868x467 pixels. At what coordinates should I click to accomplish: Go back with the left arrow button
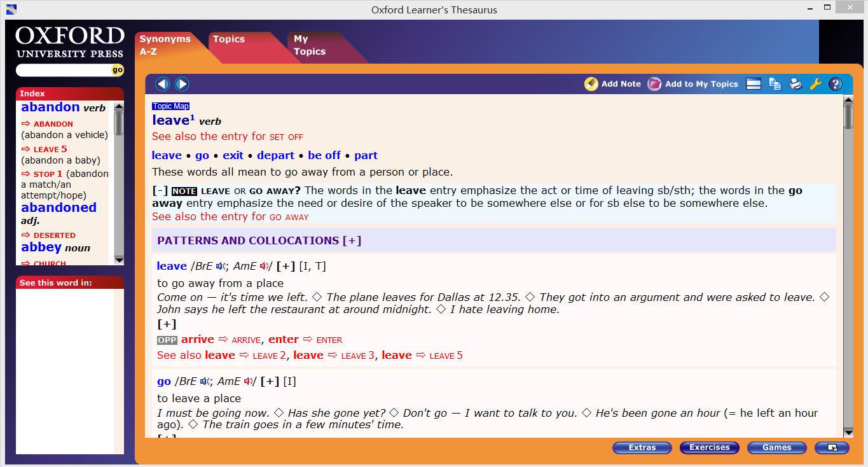click(163, 84)
